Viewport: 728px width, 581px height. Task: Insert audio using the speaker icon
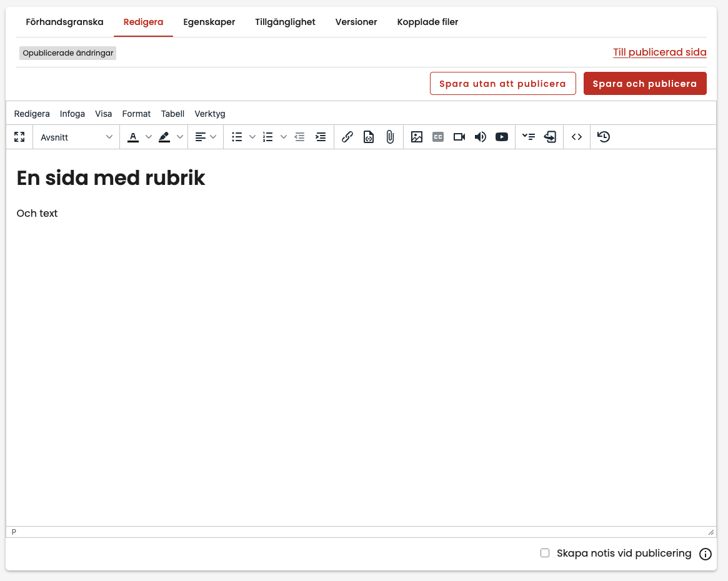coord(481,137)
